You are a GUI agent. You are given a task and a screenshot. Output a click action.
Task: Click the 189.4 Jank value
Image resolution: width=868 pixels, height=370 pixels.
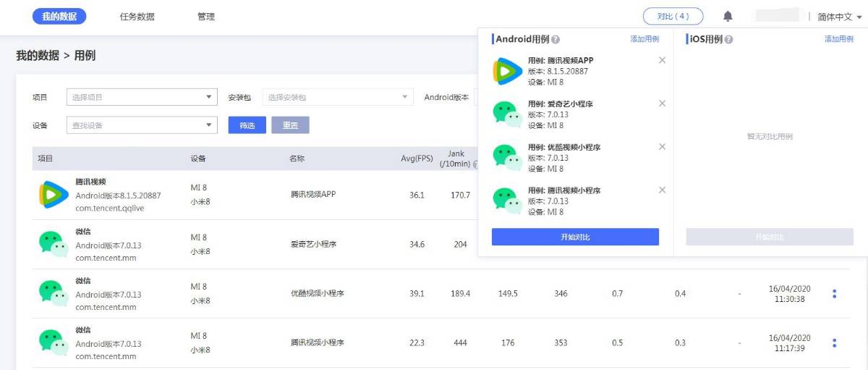coord(460,293)
